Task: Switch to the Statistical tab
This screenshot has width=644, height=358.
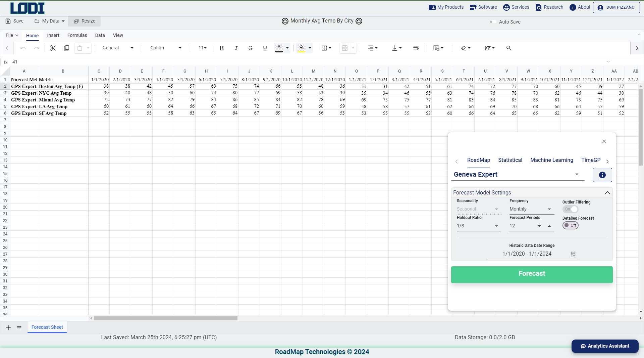Action: tap(510, 160)
